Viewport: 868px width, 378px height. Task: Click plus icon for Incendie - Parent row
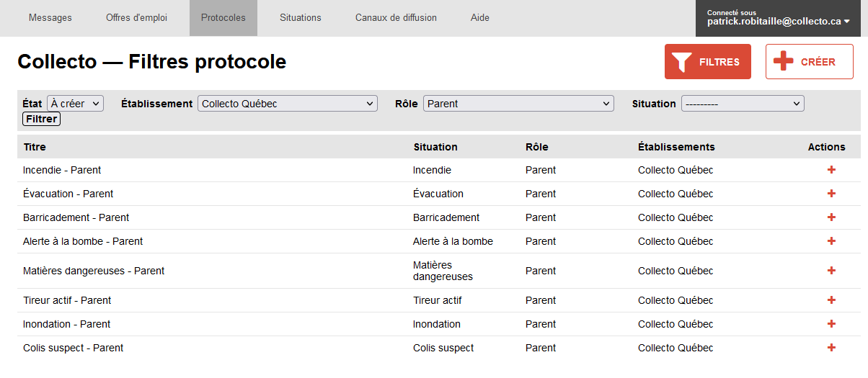pyautogui.click(x=831, y=170)
